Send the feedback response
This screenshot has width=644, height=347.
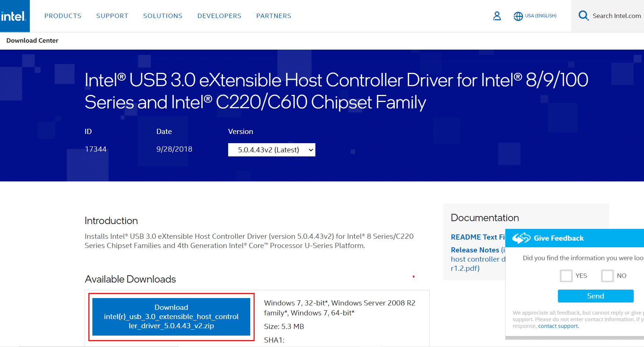click(595, 296)
